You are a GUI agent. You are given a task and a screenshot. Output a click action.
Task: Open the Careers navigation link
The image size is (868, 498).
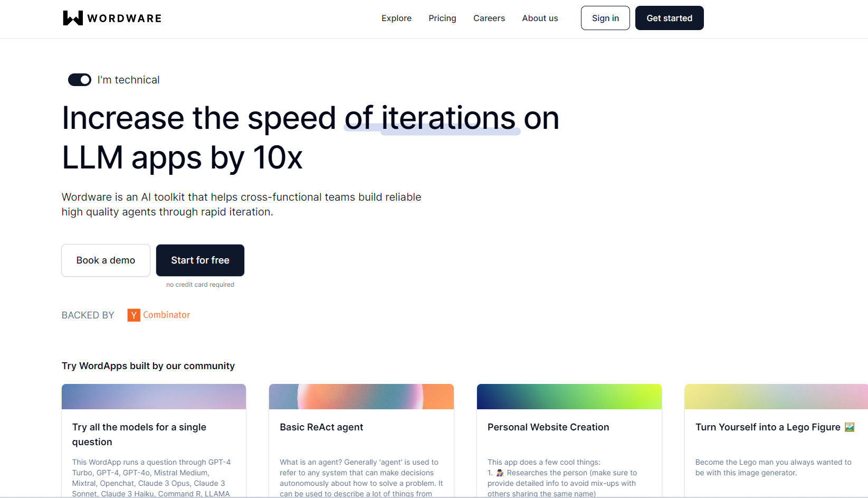[x=489, y=18]
